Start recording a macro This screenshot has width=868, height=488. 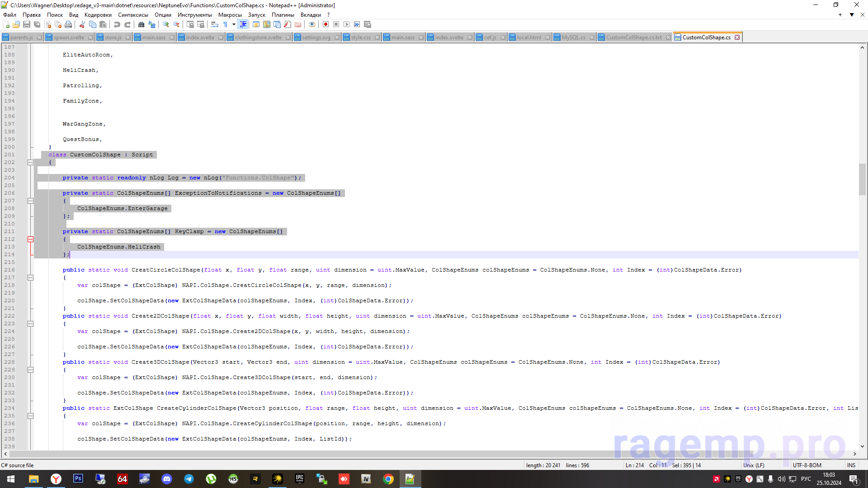click(325, 24)
